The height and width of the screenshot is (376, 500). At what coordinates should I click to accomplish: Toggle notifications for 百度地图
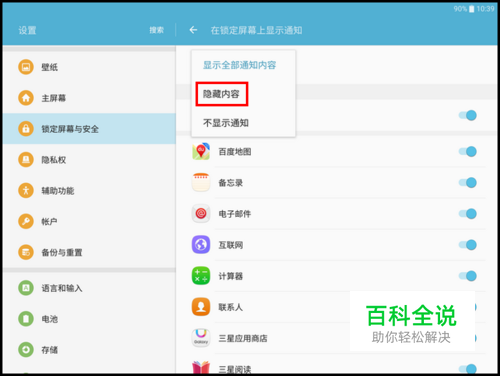pos(468,152)
